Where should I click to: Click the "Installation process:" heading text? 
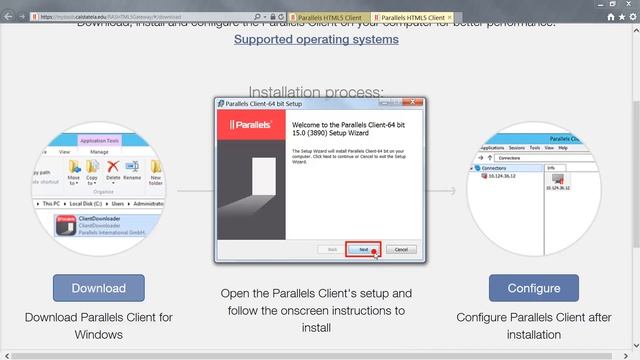(x=316, y=92)
